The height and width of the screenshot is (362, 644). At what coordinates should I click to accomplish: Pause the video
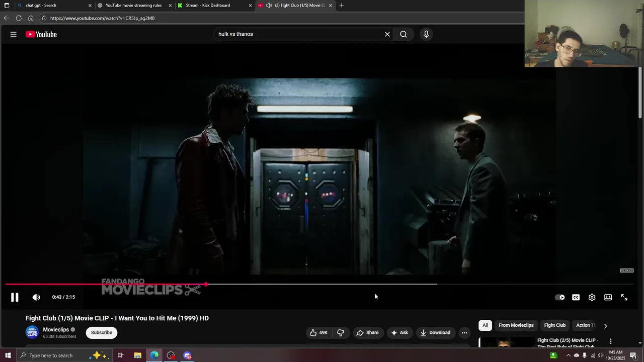click(x=15, y=297)
